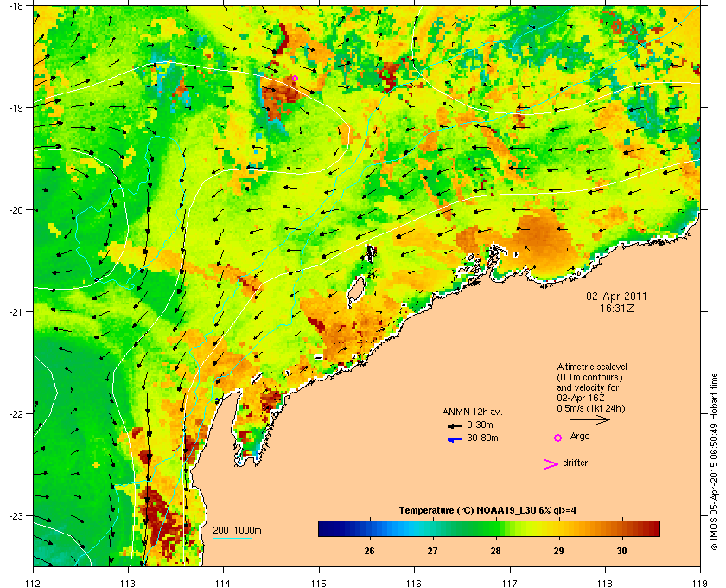
Task: Click the colorbar tick label 29
Action: pyautogui.click(x=559, y=551)
